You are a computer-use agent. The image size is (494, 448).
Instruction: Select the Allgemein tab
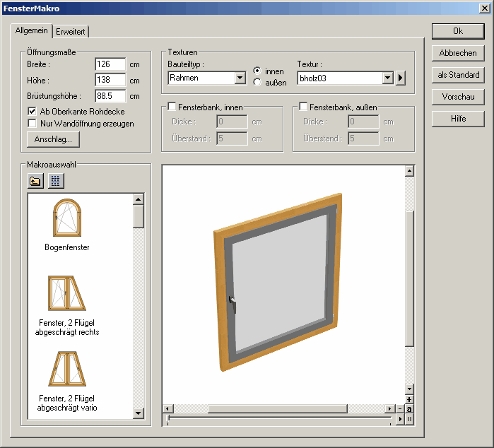(x=32, y=30)
